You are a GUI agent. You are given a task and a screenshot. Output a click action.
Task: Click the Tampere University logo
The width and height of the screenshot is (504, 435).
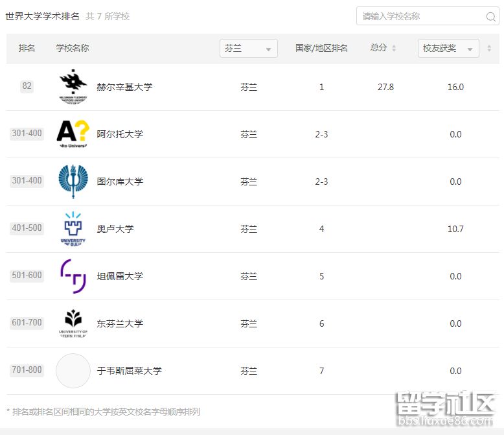[x=73, y=276]
